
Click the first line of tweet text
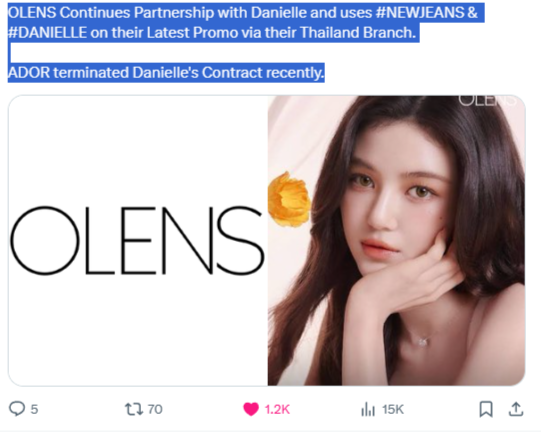[x=243, y=12]
